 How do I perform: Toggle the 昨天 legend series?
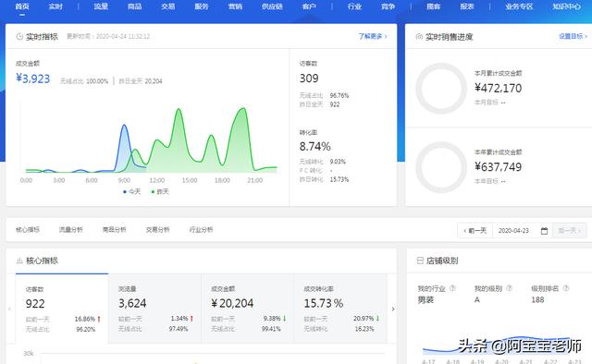160,191
